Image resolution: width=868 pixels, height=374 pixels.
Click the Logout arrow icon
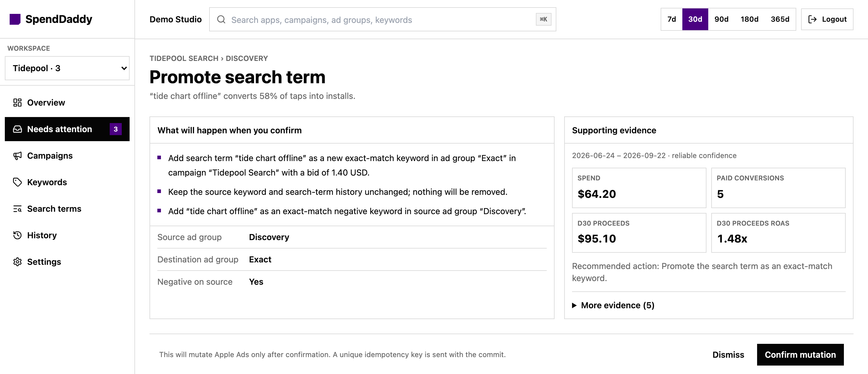coord(813,19)
